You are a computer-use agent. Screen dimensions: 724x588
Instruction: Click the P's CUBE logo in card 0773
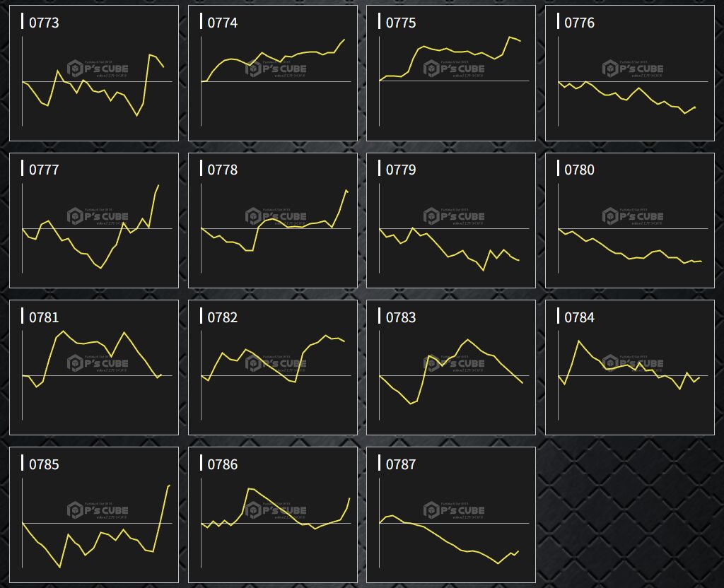point(98,69)
